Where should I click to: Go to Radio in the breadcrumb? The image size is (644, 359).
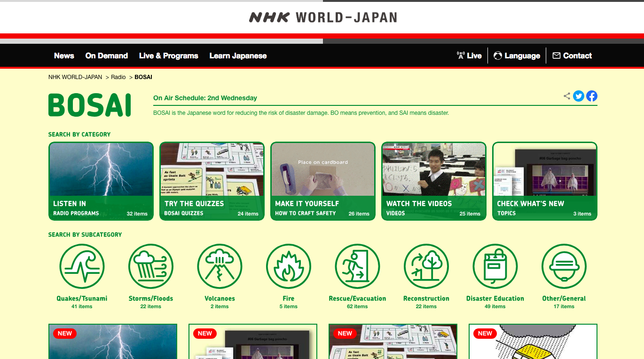coord(118,77)
